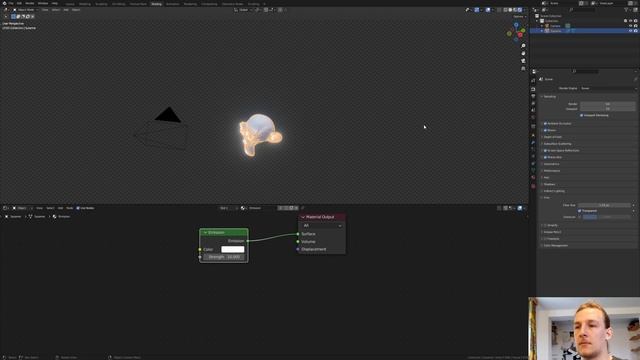
Task: Open the Render properties tab
Action: click(533, 89)
